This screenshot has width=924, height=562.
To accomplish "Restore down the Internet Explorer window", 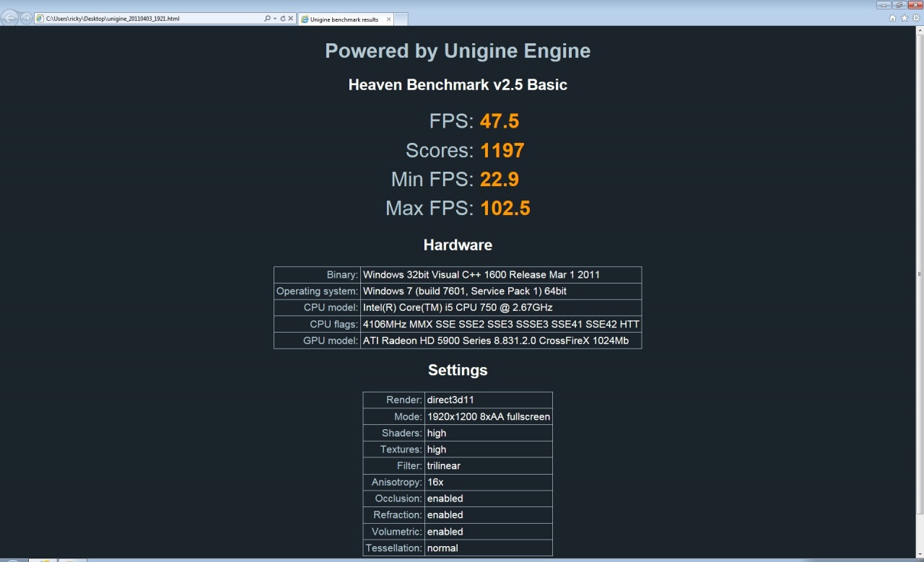I will [x=899, y=5].
